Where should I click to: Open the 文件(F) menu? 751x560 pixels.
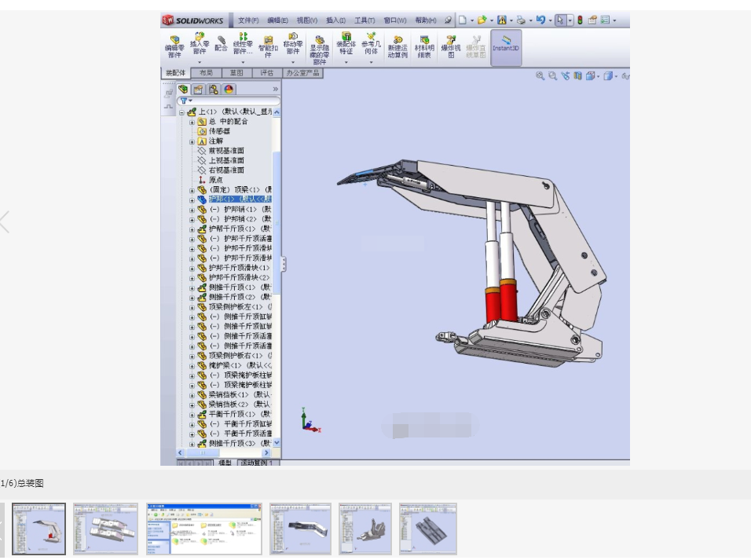pos(248,20)
